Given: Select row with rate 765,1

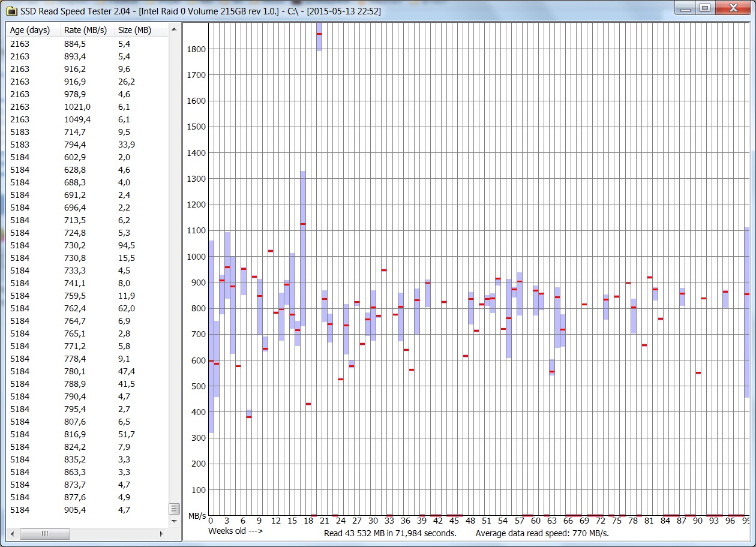Looking at the screenshot, I should tap(86, 333).
